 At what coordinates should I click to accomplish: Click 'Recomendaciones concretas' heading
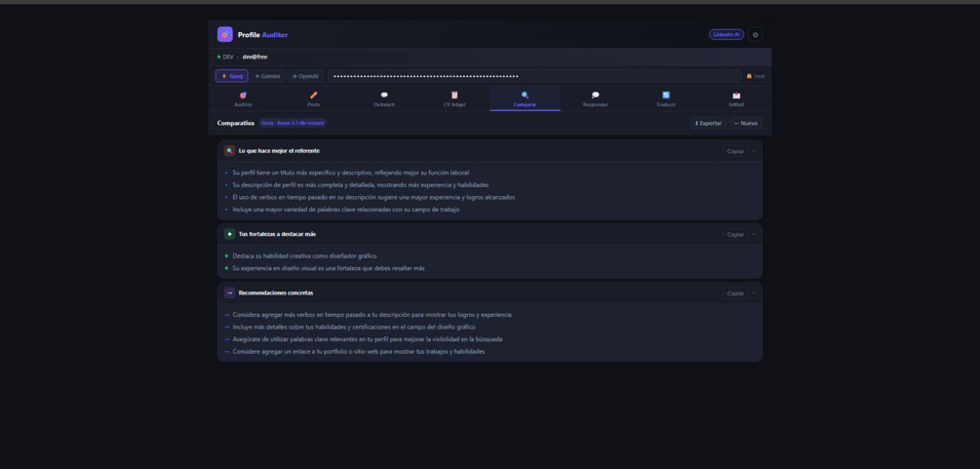[276, 293]
